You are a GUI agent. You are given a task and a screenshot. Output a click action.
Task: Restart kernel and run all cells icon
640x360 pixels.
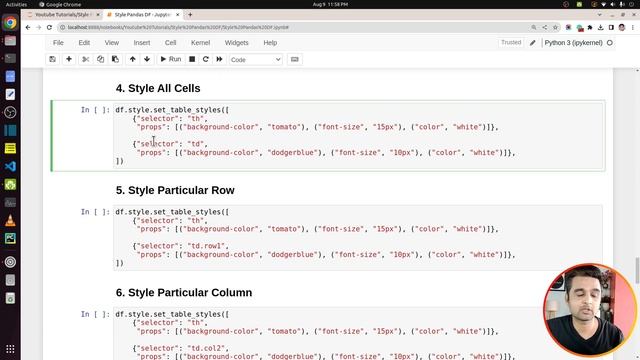(220, 59)
